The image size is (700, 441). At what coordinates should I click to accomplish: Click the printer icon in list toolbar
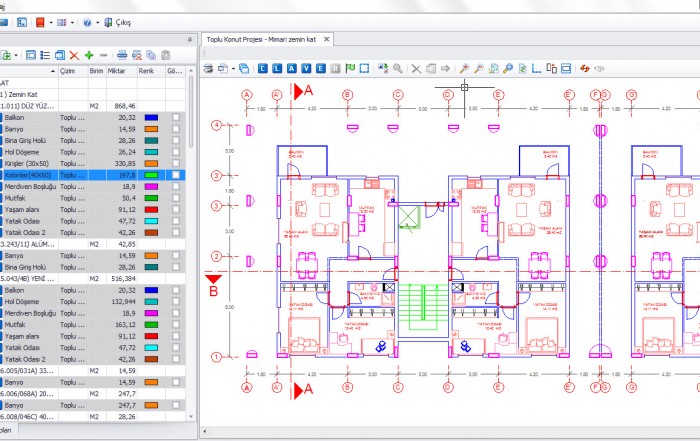pos(122,55)
